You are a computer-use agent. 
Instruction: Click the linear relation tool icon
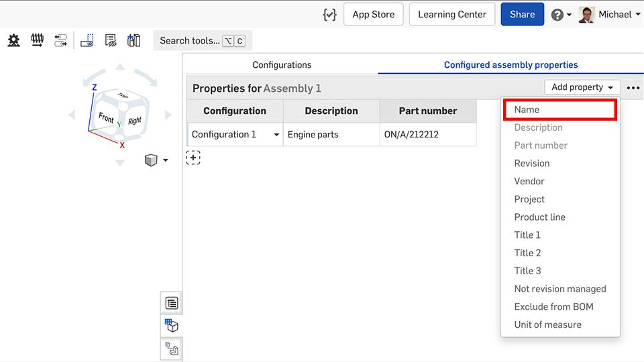(61, 41)
